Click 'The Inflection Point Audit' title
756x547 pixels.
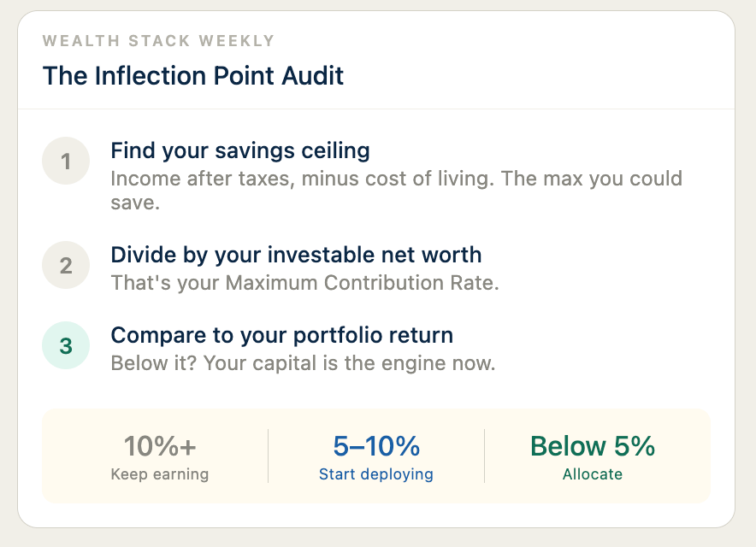point(193,75)
